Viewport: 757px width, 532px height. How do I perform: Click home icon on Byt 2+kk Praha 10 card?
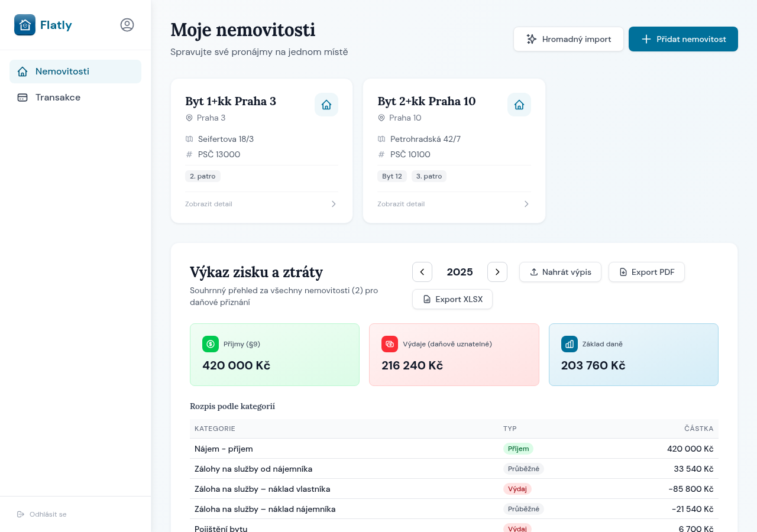[519, 105]
